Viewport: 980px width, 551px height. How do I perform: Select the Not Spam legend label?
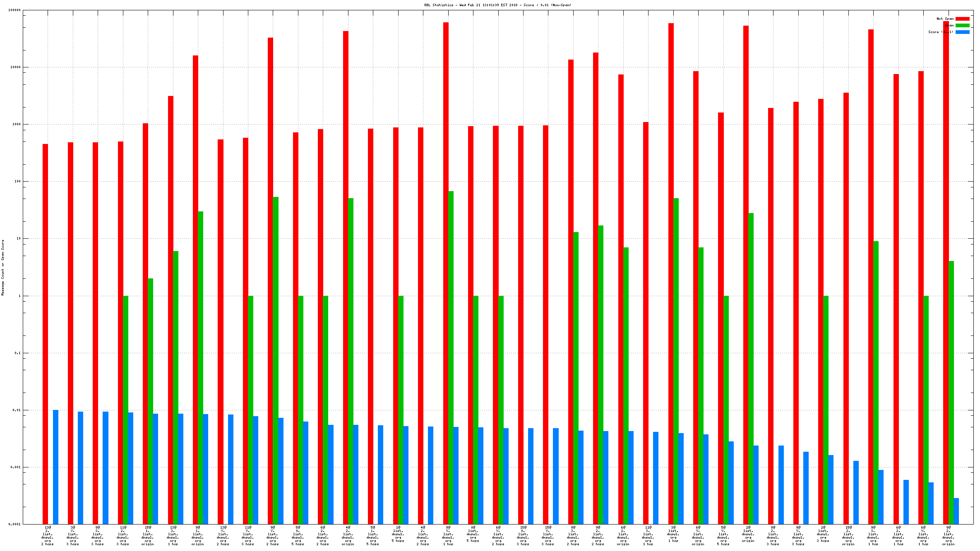tap(945, 19)
